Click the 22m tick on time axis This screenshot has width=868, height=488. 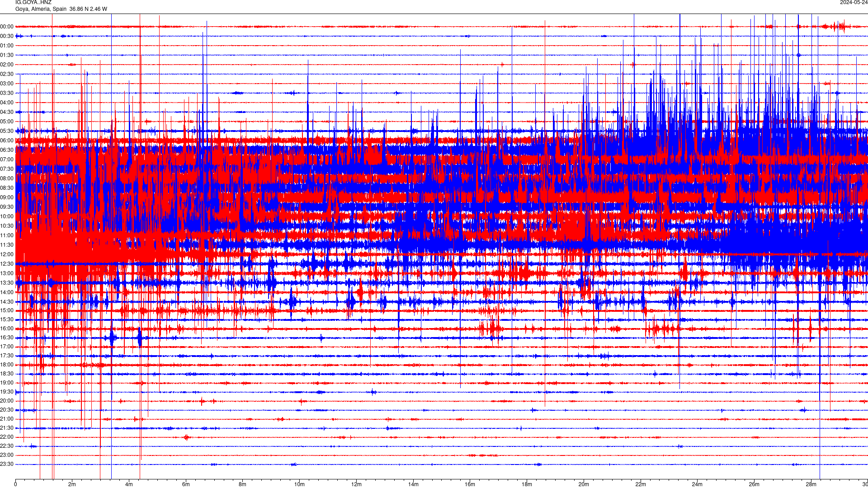point(640,484)
